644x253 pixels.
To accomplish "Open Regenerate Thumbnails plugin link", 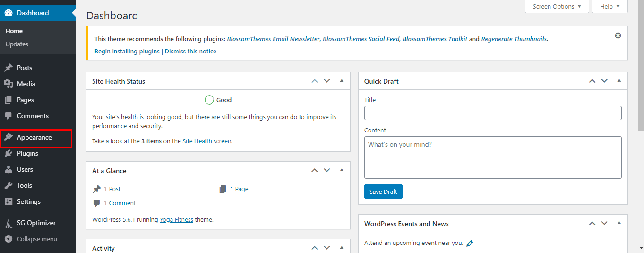I will click(x=514, y=39).
